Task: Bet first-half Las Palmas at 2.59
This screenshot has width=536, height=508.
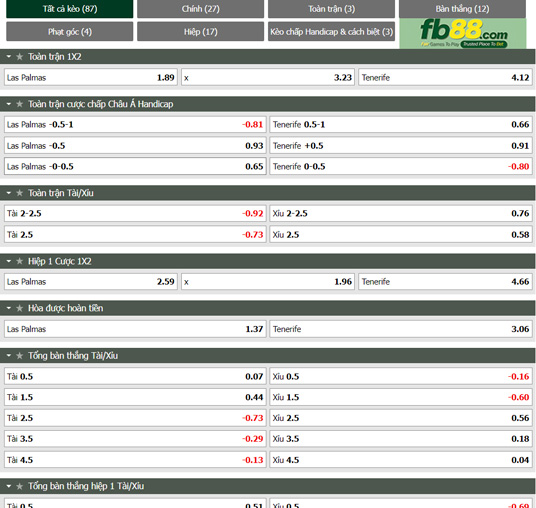Action: (91, 282)
